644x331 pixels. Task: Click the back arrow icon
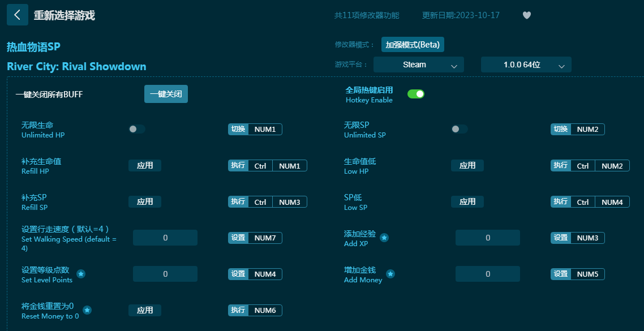(17, 15)
